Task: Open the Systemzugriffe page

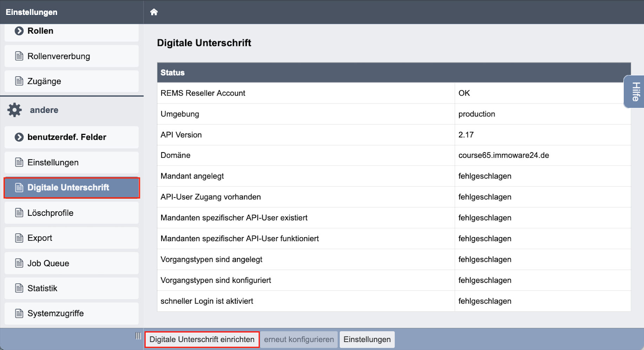Action: coord(72,313)
